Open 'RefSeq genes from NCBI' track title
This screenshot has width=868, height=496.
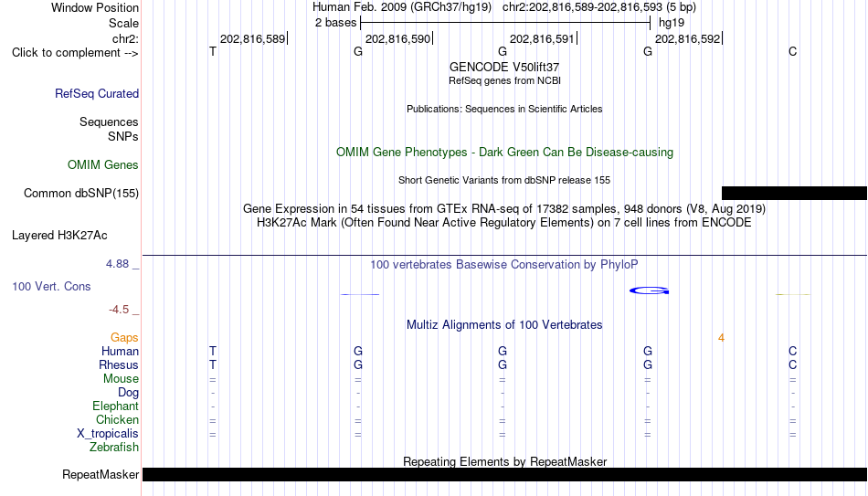505,80
